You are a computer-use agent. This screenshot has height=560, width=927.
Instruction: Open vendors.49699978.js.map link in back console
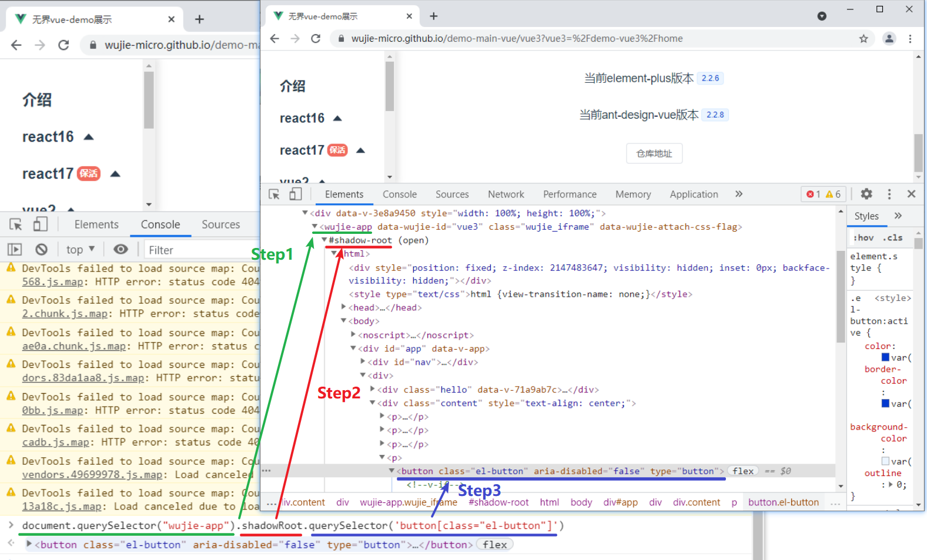(x=92, y=475)
